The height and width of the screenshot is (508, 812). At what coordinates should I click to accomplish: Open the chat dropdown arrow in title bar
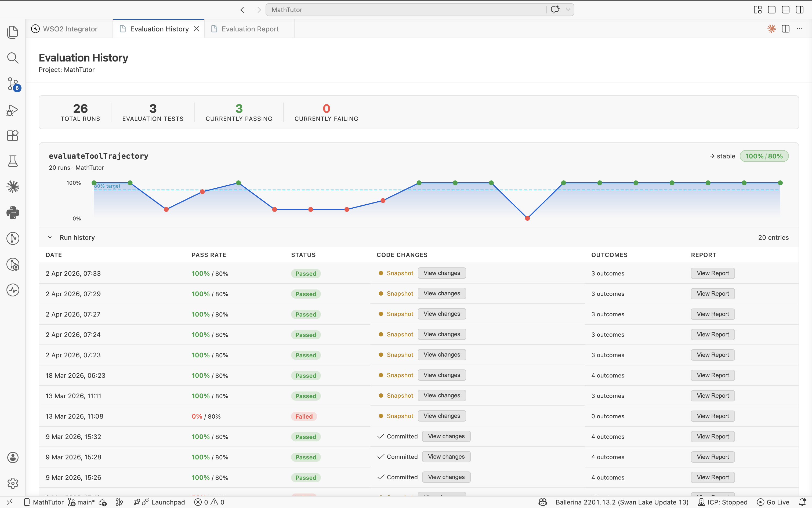coord(568,10)
